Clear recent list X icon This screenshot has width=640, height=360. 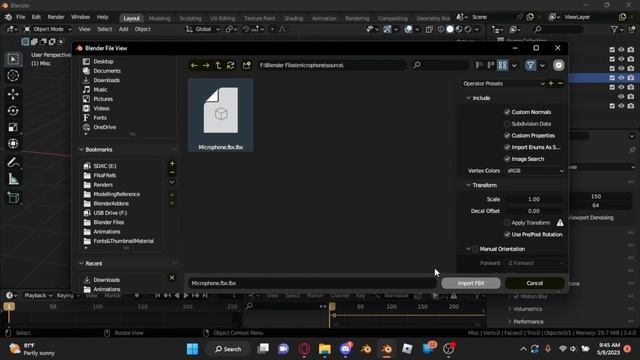pyautogui.click(x=172, y=278)
